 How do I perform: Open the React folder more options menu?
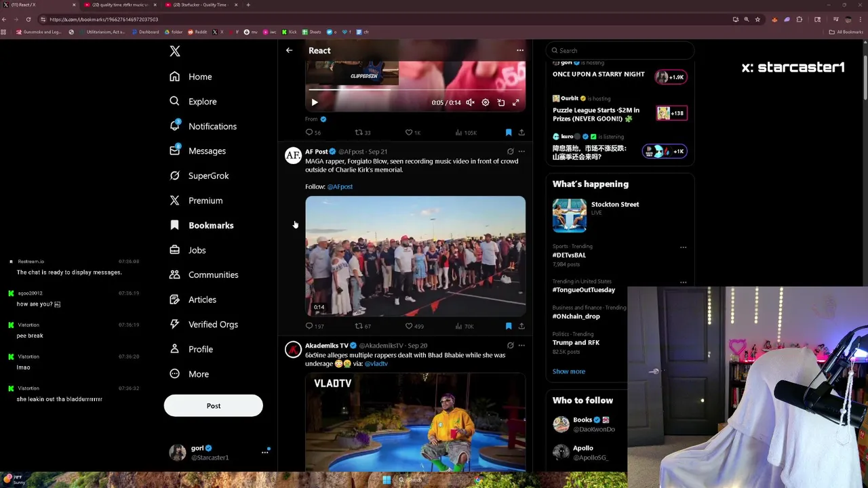tap(520, 50)
